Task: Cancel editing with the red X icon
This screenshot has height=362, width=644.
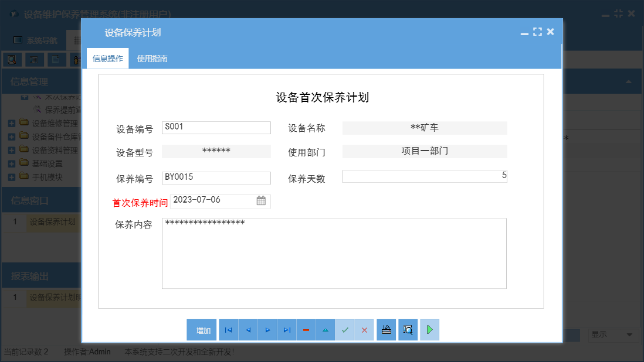Action: click(x=364, y=330)
